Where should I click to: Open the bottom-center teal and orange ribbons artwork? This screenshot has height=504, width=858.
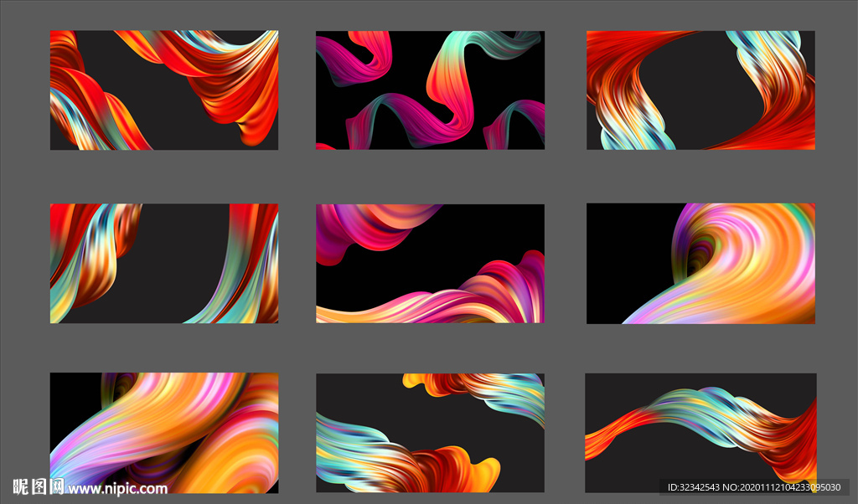click(x=430, y=433)
